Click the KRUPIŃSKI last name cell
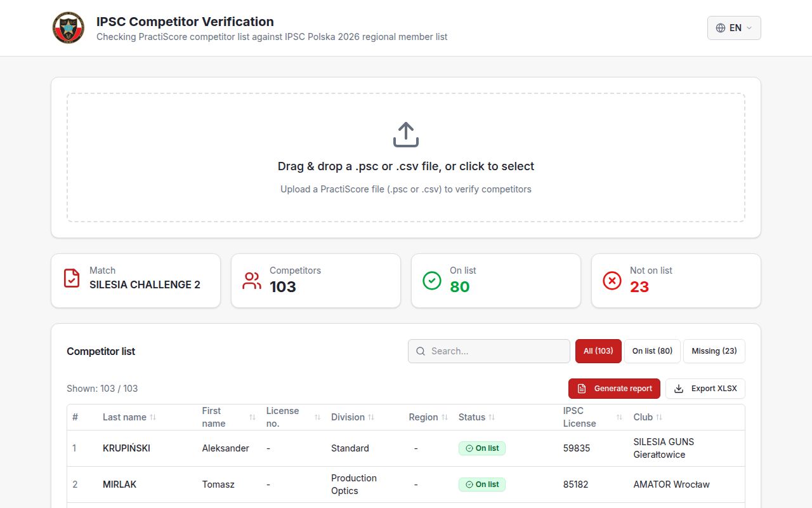The width and height of the screenshot is (812, 508). pyautogui.click(x=126, y=448)
